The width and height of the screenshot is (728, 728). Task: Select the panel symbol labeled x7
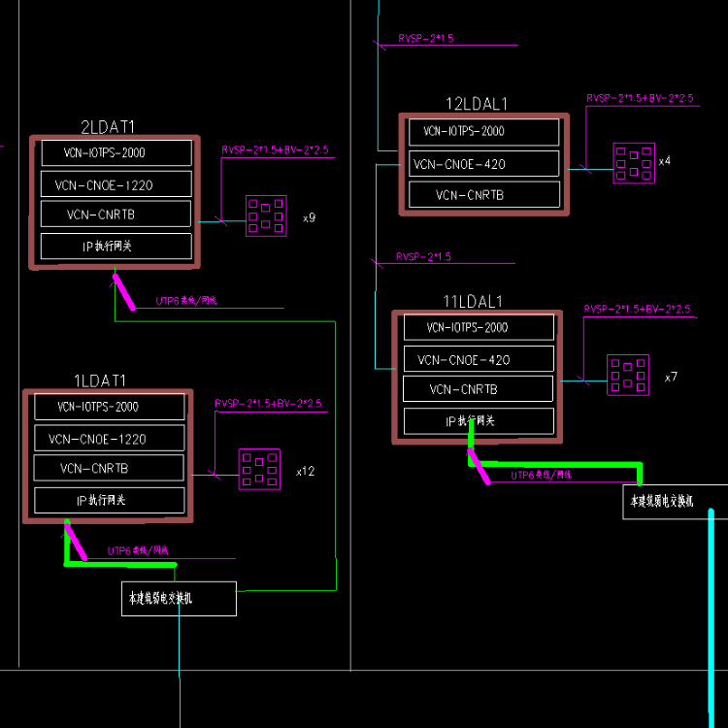coord(628,375)
